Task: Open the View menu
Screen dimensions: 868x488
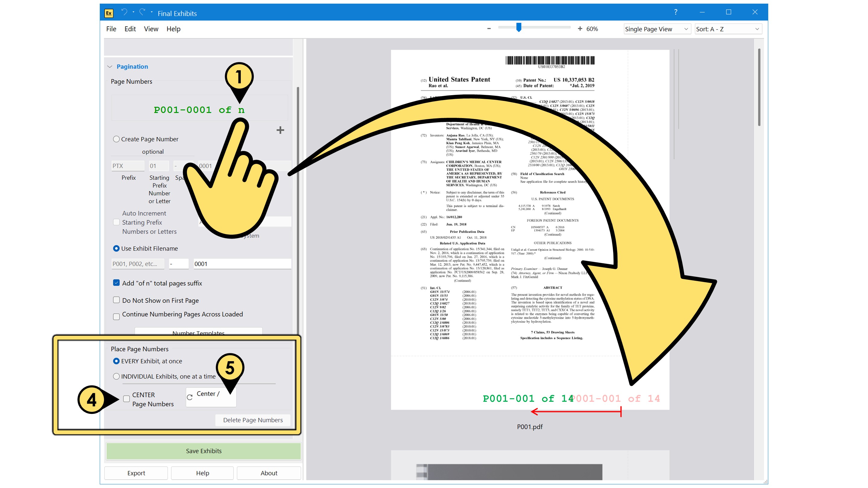Action: point(151,29)
